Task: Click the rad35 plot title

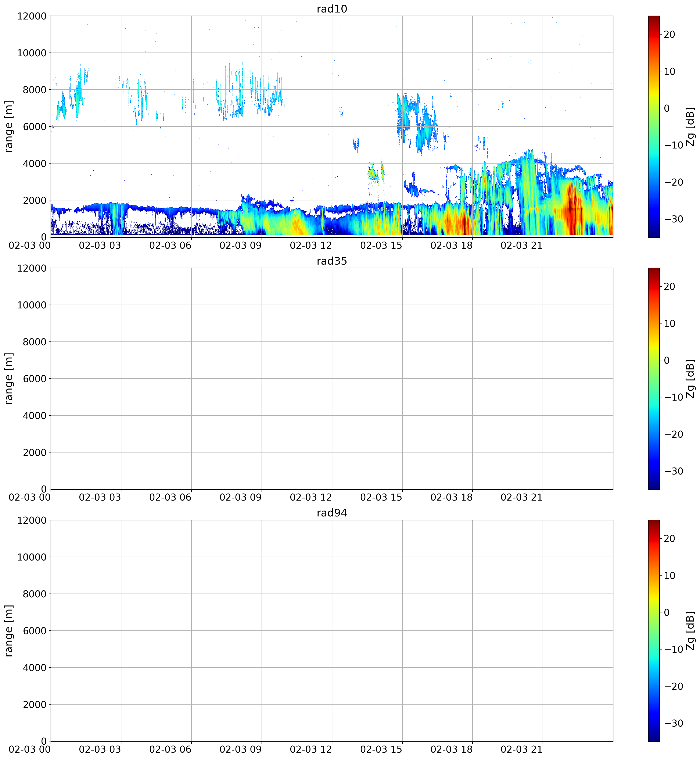Action: (332, 261)
